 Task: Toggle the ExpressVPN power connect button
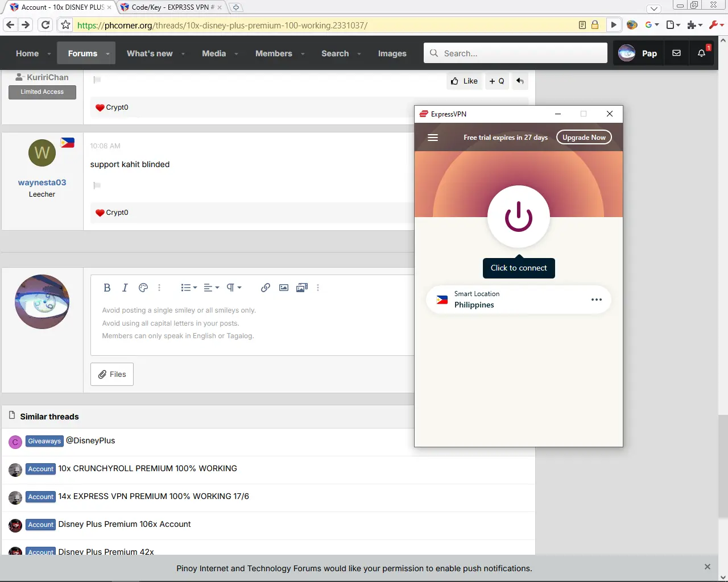click(x=519, y=217)
